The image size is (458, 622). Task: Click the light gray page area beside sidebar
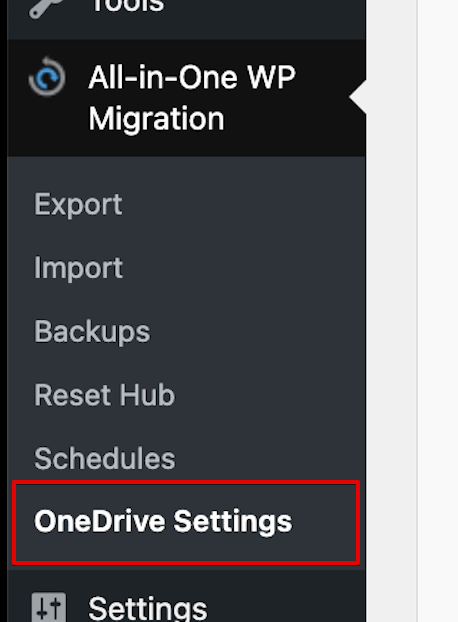(x=391, y=311)
